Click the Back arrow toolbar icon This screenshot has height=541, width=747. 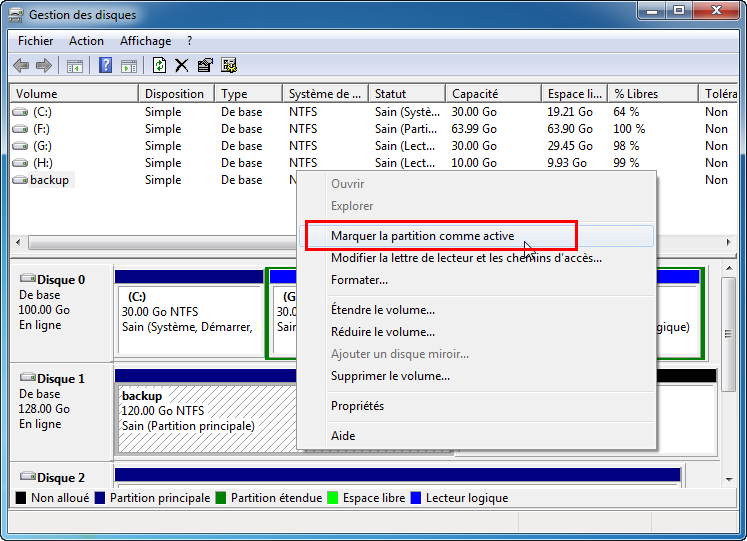point(21,65)
